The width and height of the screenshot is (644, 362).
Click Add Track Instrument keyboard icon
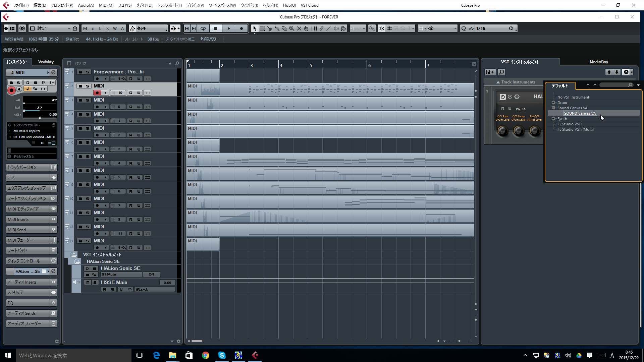[x=490, y=72]
